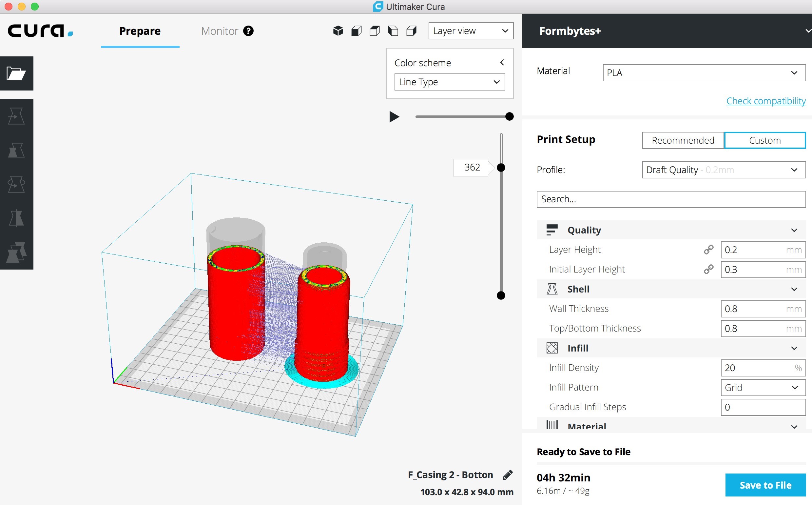Click the open folder icon in sidebar

click(16, 74)
